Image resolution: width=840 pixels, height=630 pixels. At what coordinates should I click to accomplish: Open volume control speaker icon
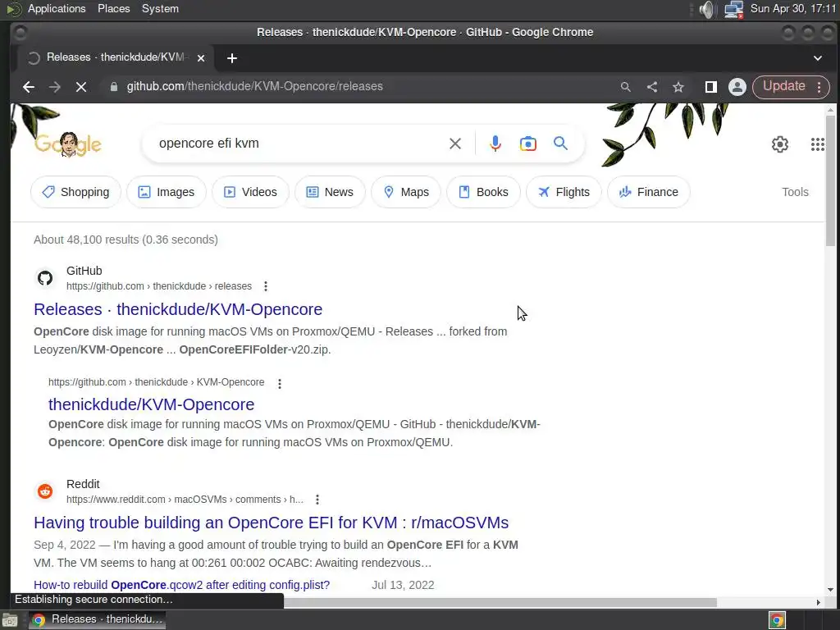(x=707, y=9)
